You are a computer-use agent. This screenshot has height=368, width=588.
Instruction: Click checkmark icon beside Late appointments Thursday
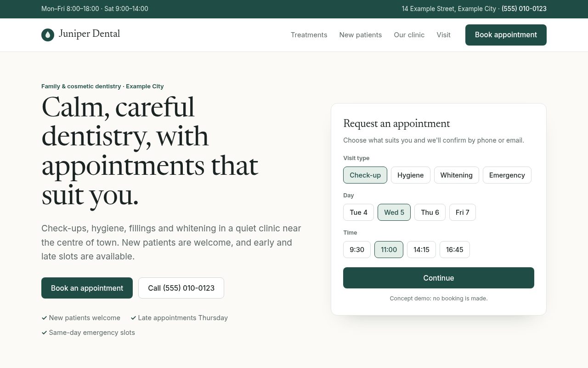[133, 318]
